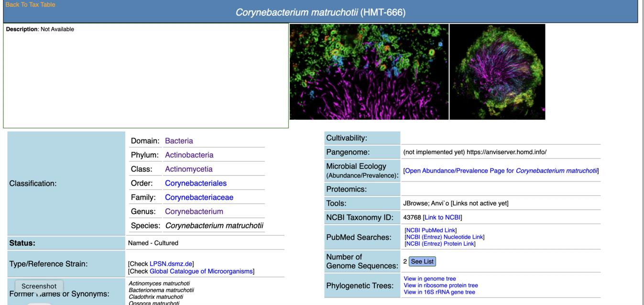Viewport: 644px width, 305px height.
Task: Open the Corynebacteriales order link
Action: (x=196, y=183)
